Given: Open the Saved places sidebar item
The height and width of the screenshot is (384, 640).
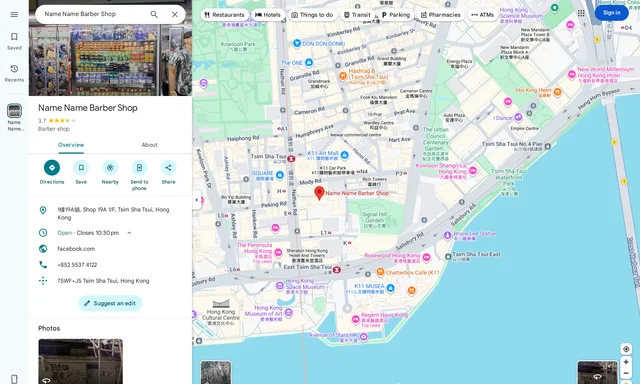Looking at the screenshot, I should (14, 41).
